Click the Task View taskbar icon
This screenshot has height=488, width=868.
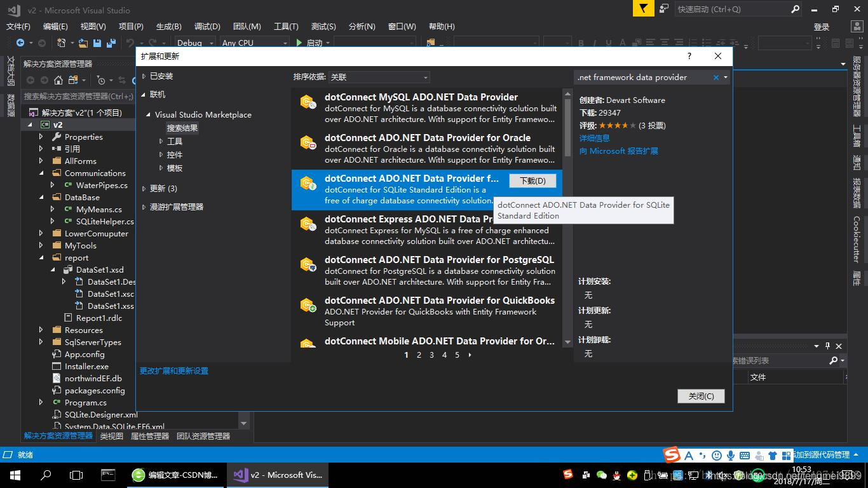[76, 475]
